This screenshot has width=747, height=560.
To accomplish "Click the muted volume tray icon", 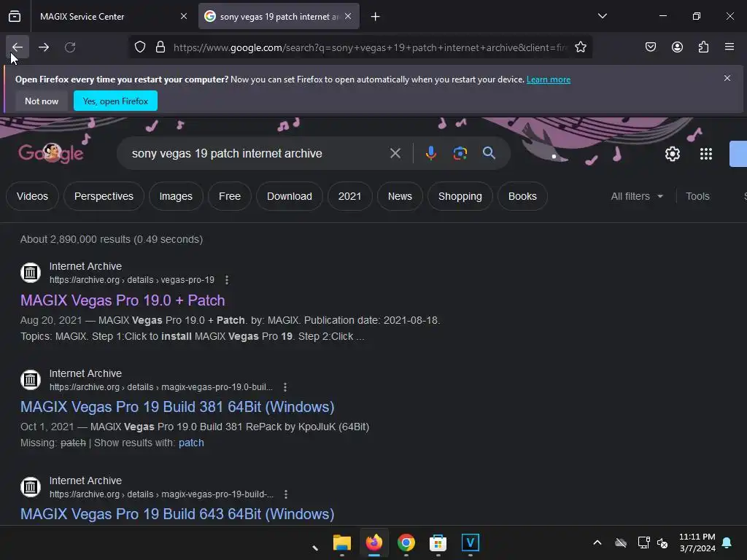I will (662, 542).
